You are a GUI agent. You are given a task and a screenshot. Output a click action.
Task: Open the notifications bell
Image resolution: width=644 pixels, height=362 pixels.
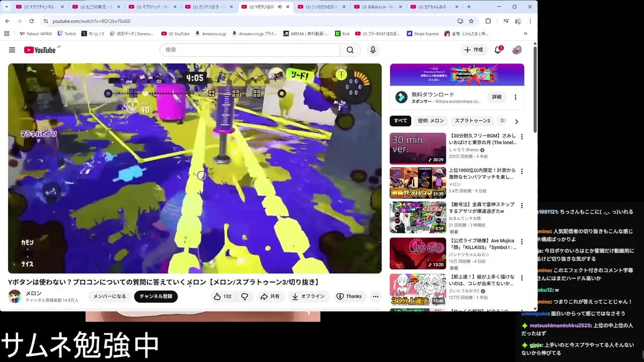click(x=498, y=50)
